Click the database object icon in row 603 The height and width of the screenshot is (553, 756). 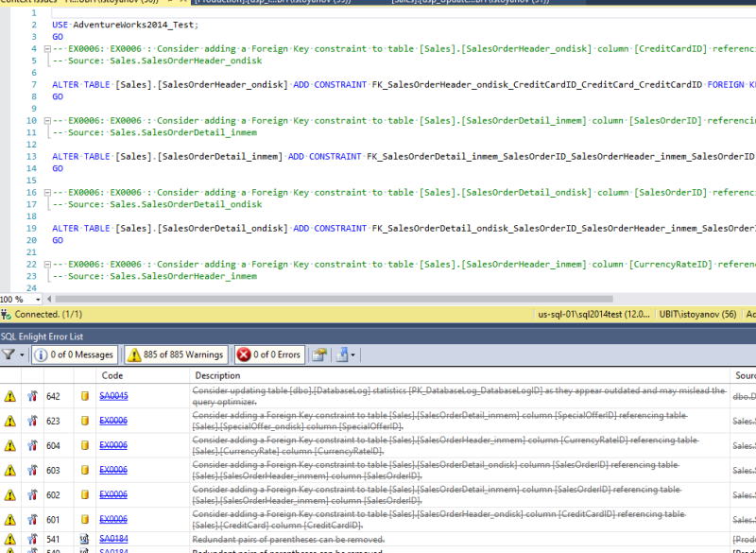click(x=85, y=470)
